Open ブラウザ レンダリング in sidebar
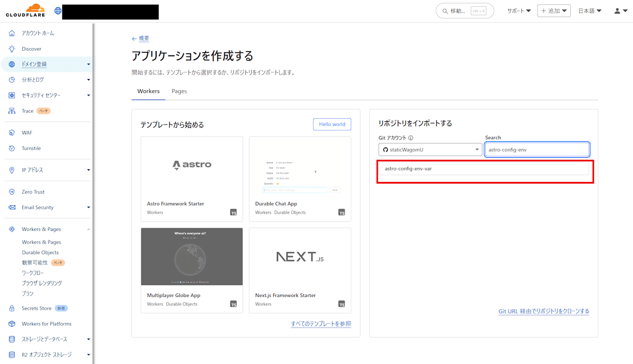 pyautogui.click(x=42, y=283)
